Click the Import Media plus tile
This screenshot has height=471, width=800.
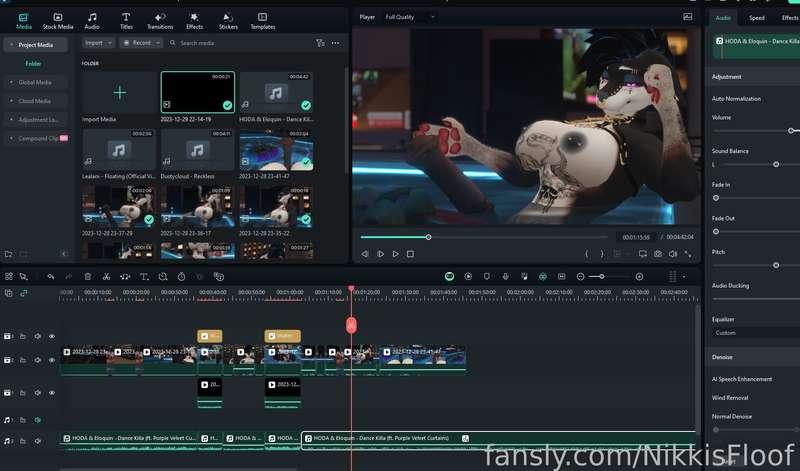pos(119,92)
